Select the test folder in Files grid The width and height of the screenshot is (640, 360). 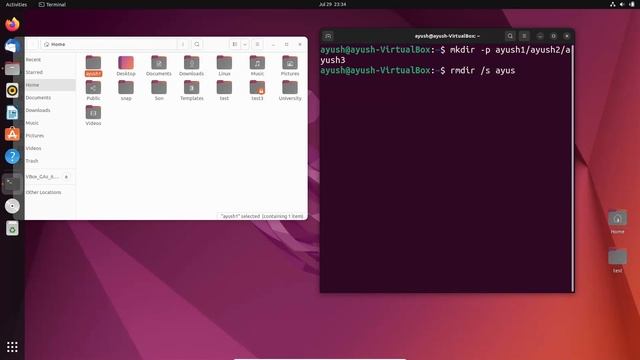(224, 91)
